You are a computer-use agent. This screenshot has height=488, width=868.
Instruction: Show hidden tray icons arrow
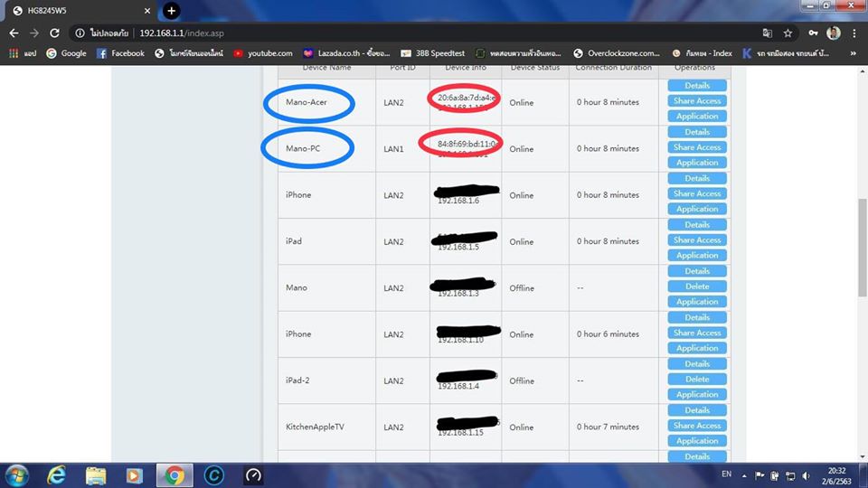coord(744,476)
